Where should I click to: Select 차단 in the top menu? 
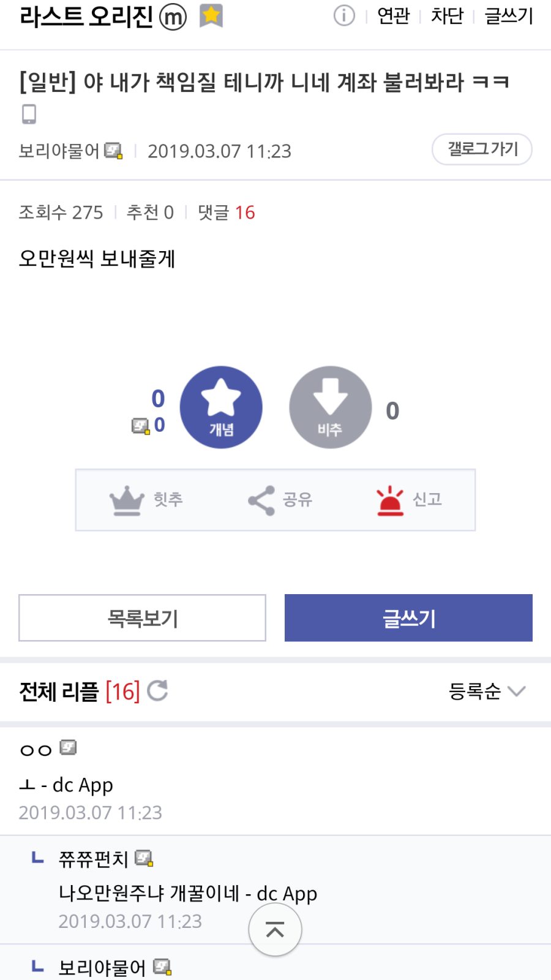coord(447,16)
